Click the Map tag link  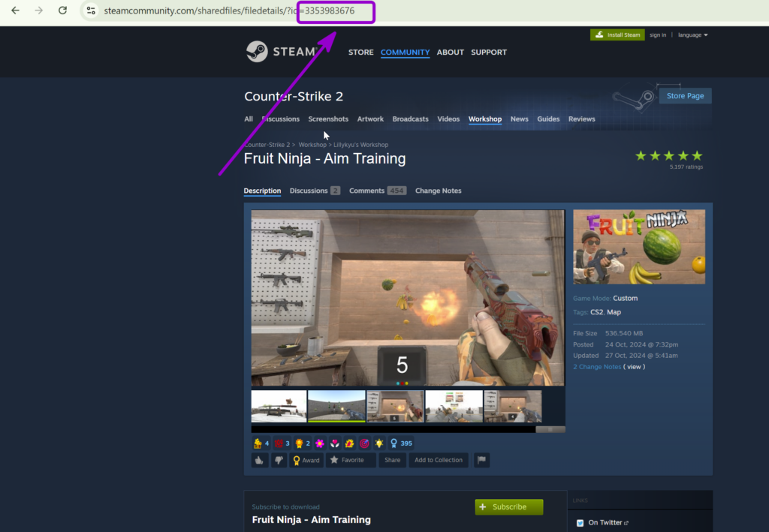(x=614, y=312)
